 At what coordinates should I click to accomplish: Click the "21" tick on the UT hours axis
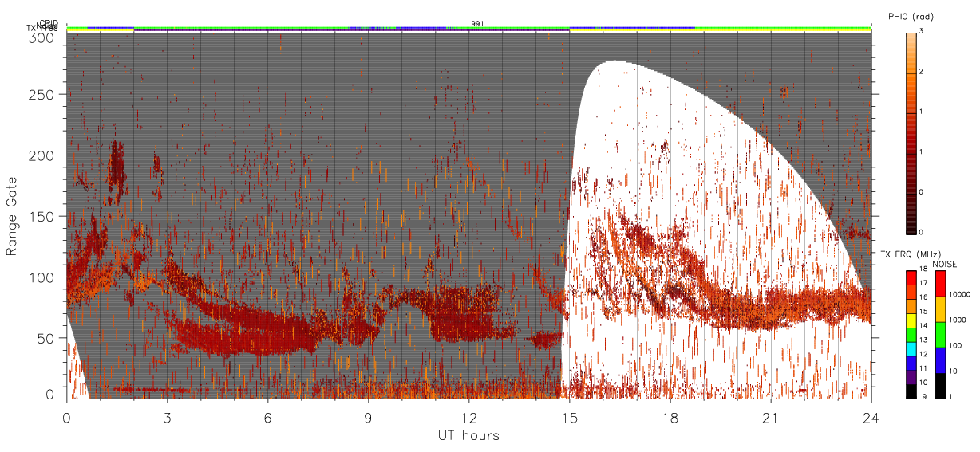click(x=770, y=416)
